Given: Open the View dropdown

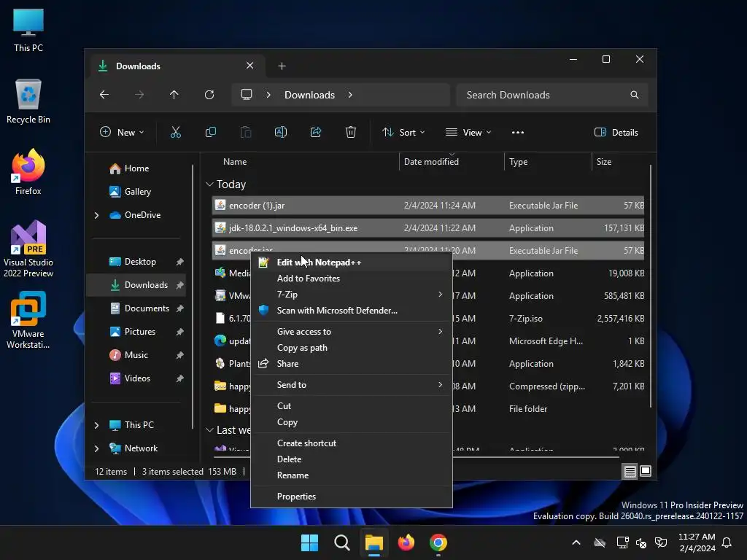Looking at the screenshot, I should (x=468, y=133).
